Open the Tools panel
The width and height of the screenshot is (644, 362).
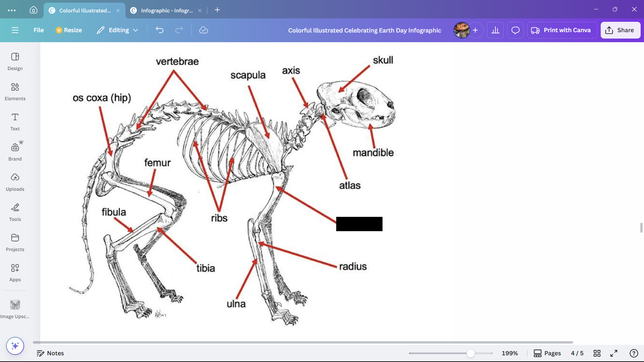click(15, 213)
